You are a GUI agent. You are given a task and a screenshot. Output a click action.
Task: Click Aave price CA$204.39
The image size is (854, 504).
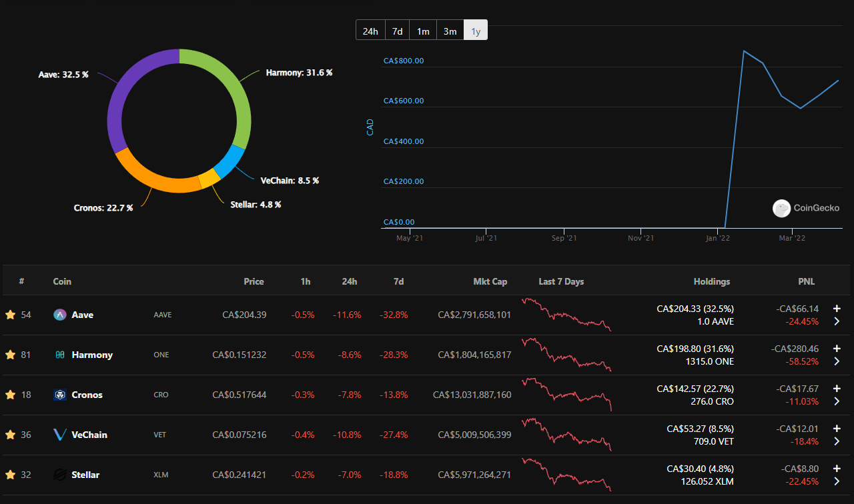pos(244,315)
